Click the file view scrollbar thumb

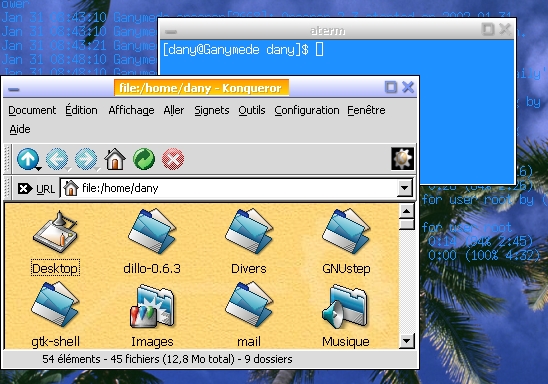[x=406, y=224]
